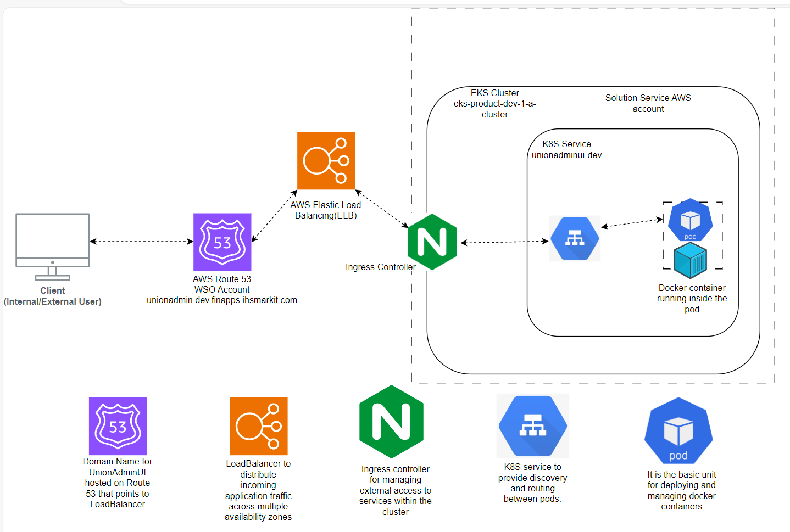
Task: Select the dotted connector from K8S service to pod
Action: [x=632, y=223]
